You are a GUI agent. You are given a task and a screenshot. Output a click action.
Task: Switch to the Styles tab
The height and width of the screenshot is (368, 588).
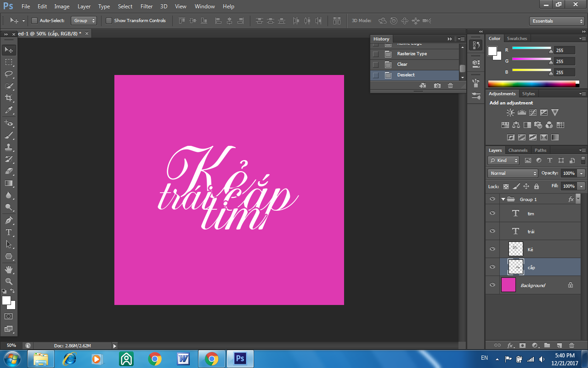528,94
